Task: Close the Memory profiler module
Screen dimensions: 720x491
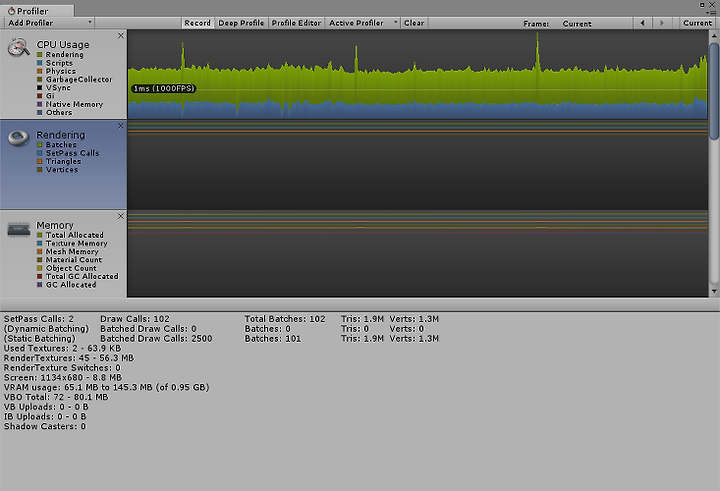Action: (x=121, y=216)
